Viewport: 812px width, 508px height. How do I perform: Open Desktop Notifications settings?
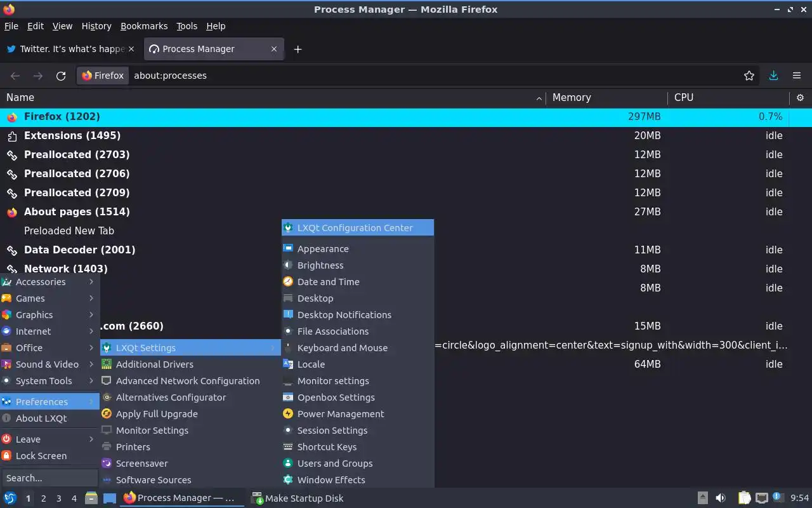click(358, 315)
